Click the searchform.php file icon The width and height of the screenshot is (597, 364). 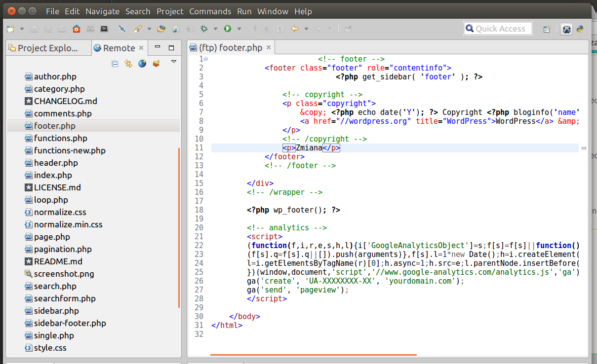[29, 298]
